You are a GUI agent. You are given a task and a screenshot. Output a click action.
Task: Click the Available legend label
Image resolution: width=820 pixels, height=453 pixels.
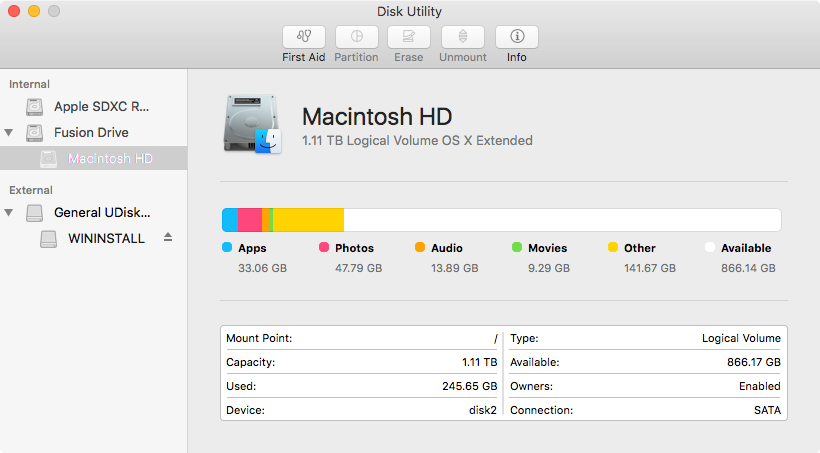click(x=746, y=248)
